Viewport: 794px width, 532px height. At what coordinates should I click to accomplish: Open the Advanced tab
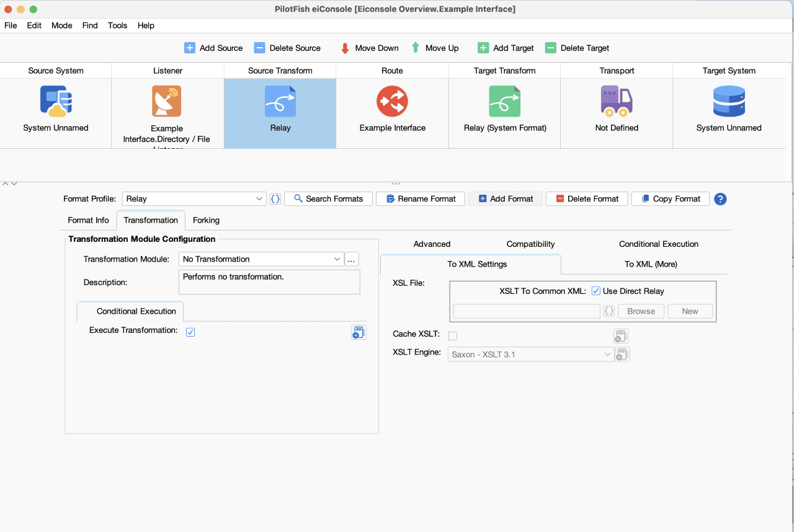[432, 244]
